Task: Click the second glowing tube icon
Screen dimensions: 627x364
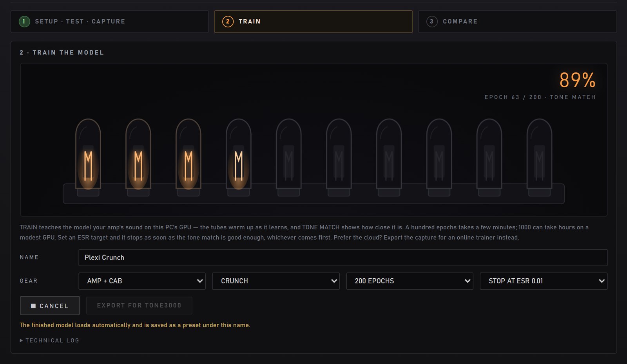Action: click(x=138, y=157)
